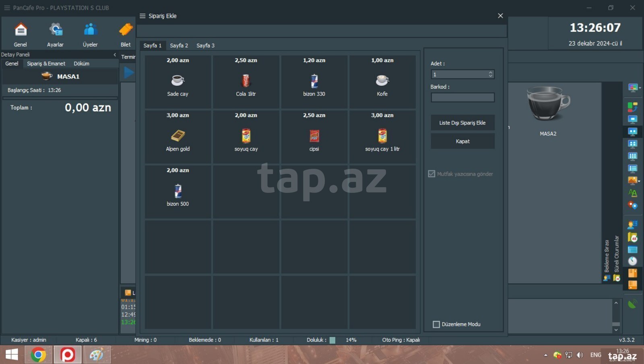The image size is (644, 364).
Task: Open the Döküm tab
Action: coord(82,64)
